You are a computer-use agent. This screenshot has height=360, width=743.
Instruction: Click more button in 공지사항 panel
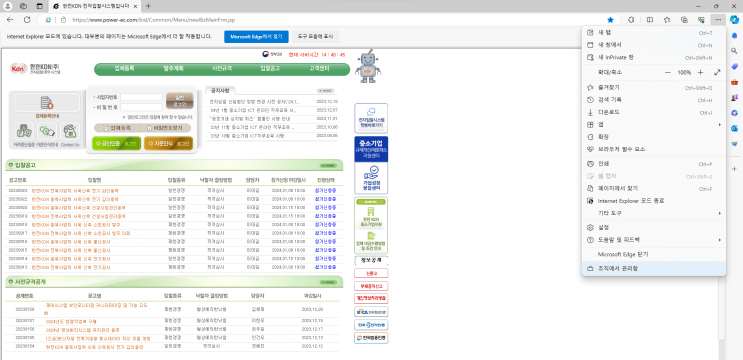click(325, 90)
